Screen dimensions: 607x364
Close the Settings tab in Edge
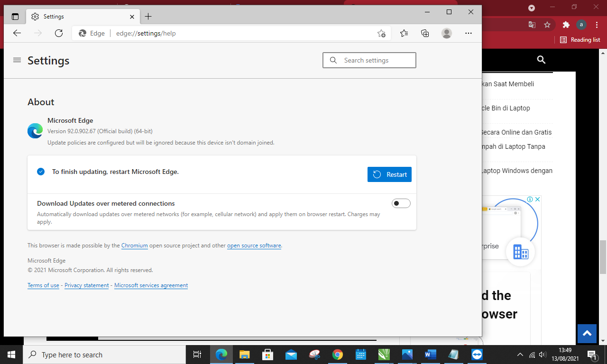132,17
